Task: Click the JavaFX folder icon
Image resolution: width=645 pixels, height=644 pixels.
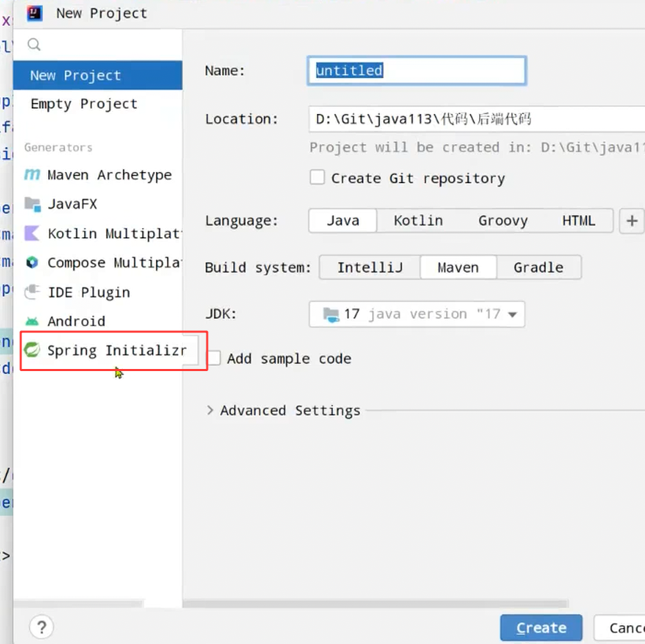Action: 32,204
